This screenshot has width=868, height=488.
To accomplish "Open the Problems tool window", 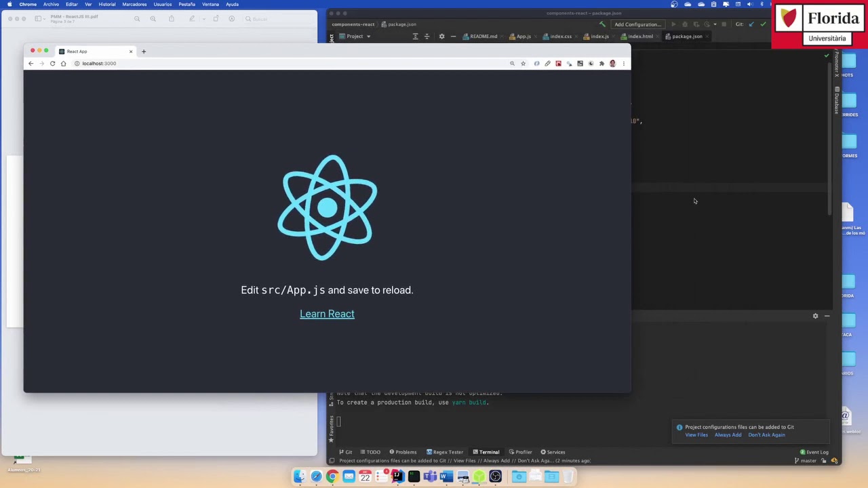I will pyautogui.click(x=403, y=452).
